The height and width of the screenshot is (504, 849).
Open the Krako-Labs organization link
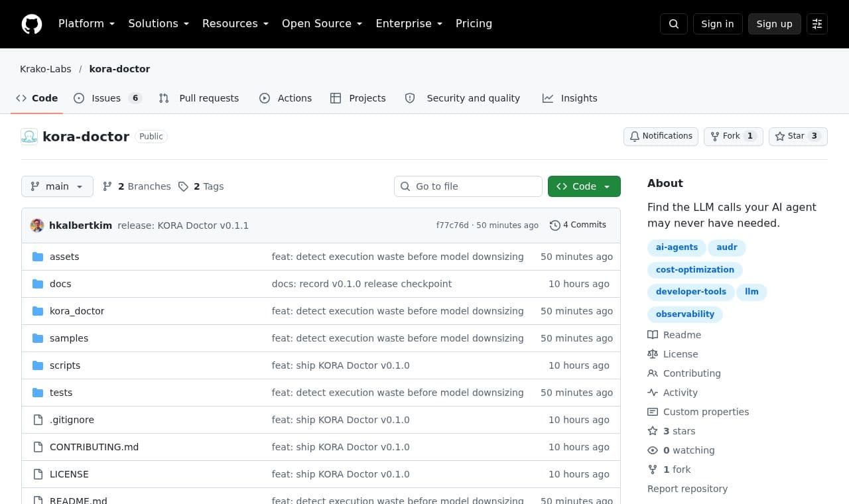click(x=46, y=69)
